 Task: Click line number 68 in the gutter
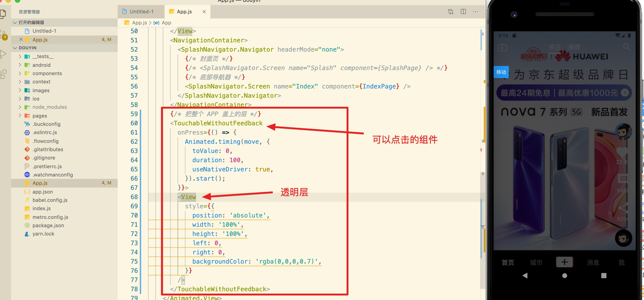pyautogui.click(x=134, y=197)
